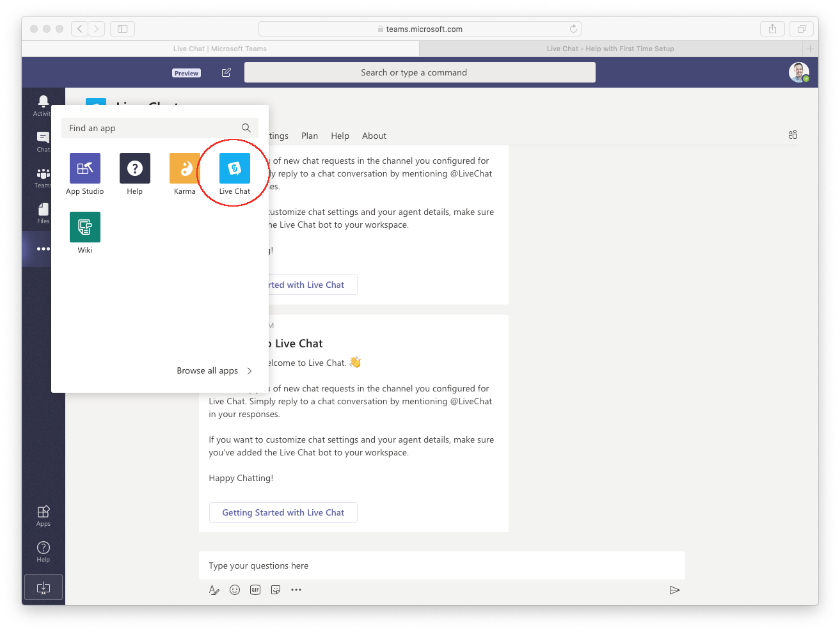Open the GIF picker
The width and height of the screenshot is (840, 632).
click(255, 590)
